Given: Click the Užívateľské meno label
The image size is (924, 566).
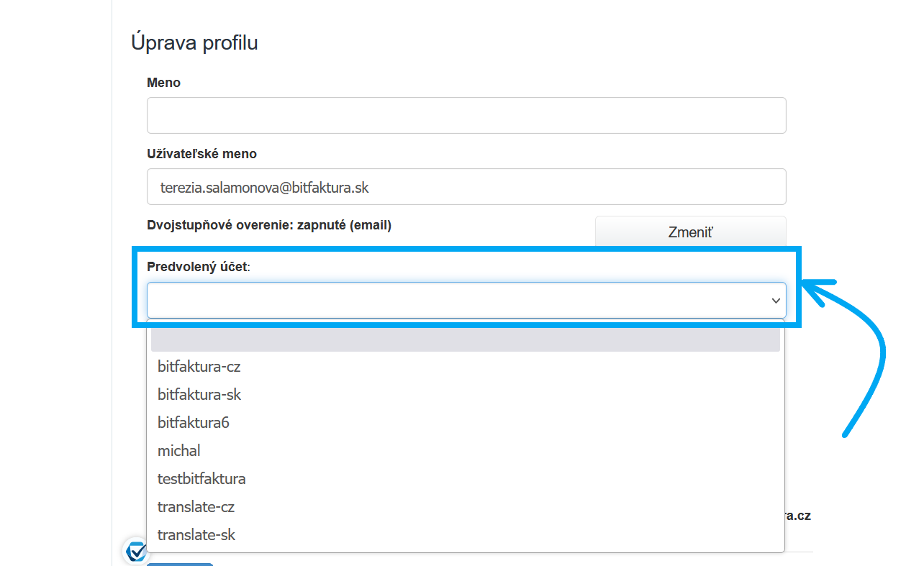Looking at the screenshot, I should 201,154.
